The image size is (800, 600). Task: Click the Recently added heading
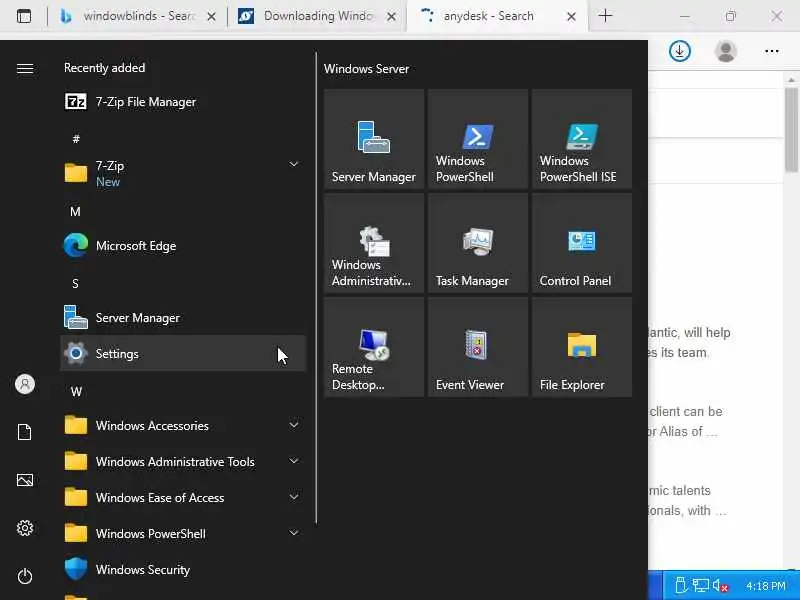105,68
